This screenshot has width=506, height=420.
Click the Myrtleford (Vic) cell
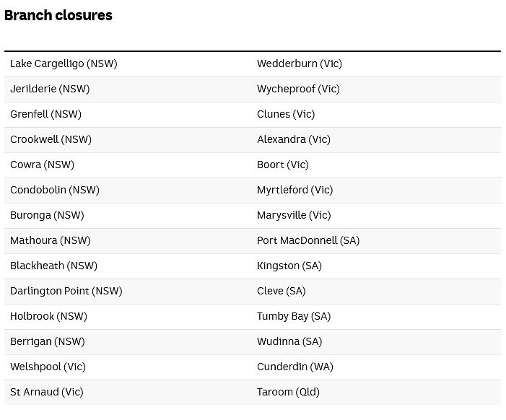295,190
